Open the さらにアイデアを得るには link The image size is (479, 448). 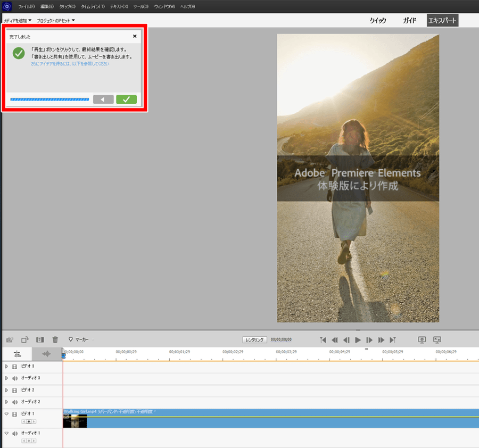(x=70, y=63)
